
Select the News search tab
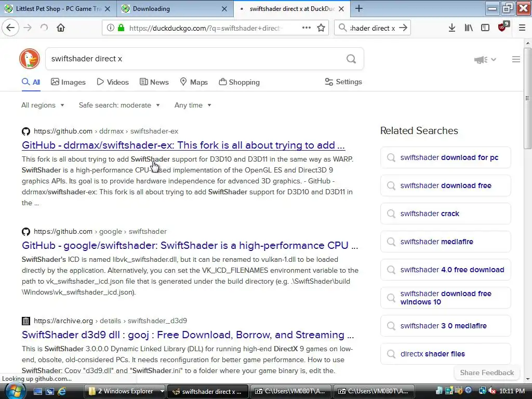(x=154, y=82)
